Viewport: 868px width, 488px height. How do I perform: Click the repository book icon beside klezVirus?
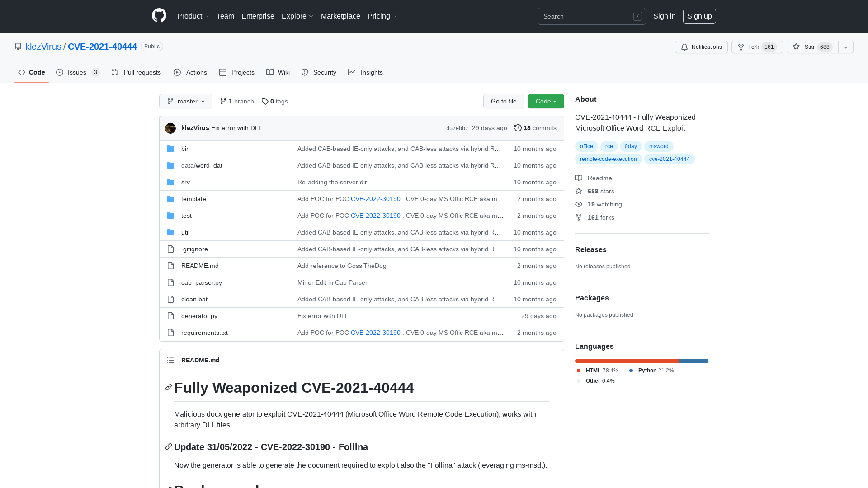(18, 47)
